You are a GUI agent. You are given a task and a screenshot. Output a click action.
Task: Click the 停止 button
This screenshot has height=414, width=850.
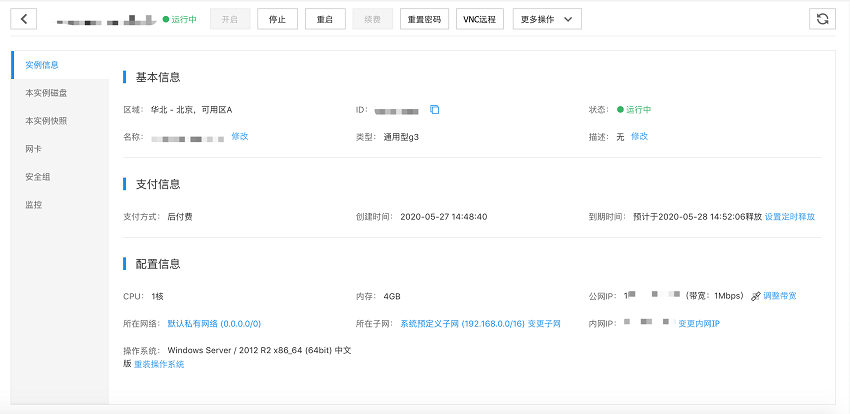(x=277, y=19)
